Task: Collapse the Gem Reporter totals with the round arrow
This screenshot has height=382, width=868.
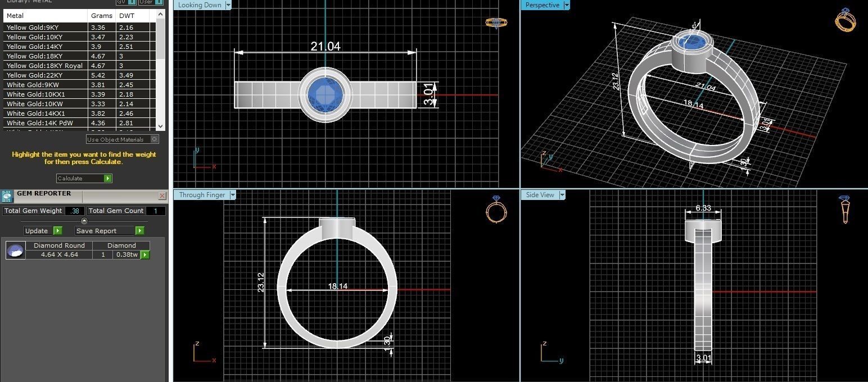Action: (84, 221)
